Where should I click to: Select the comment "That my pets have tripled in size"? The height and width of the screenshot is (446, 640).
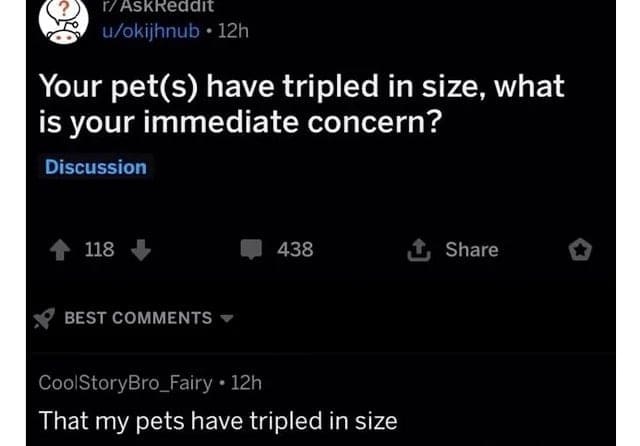pyautogui.click(x=217, y=420)
